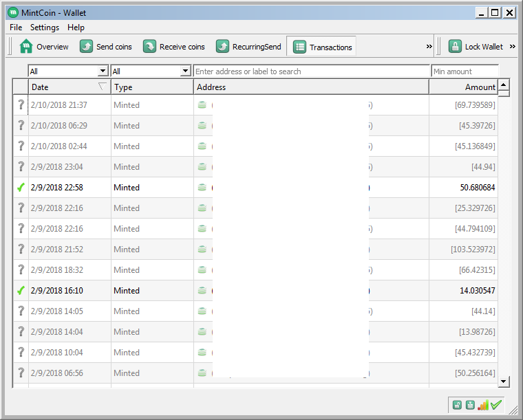Open the Settings menu
The height and width of the screenshot is (420, 523).
pyautogui.click(x=45, y=27)
